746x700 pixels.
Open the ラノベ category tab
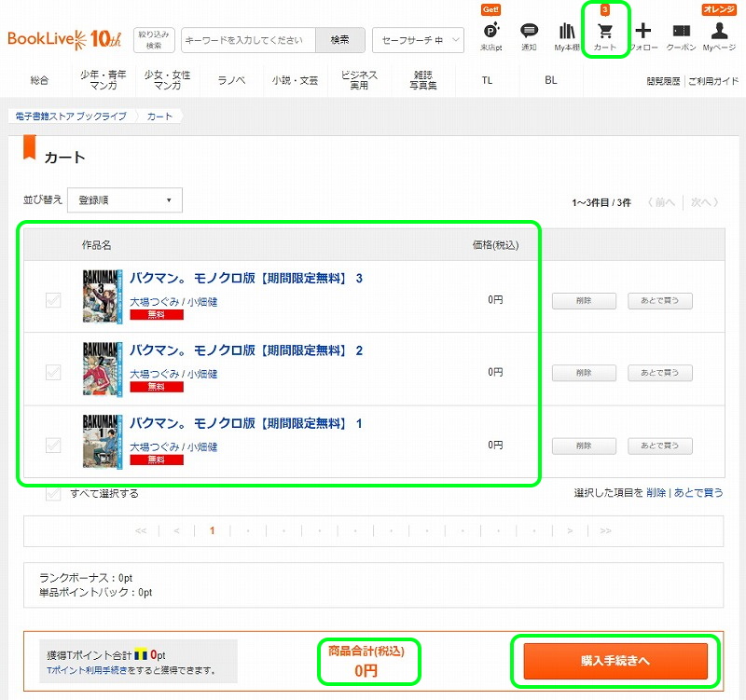[x=231, y=80]
